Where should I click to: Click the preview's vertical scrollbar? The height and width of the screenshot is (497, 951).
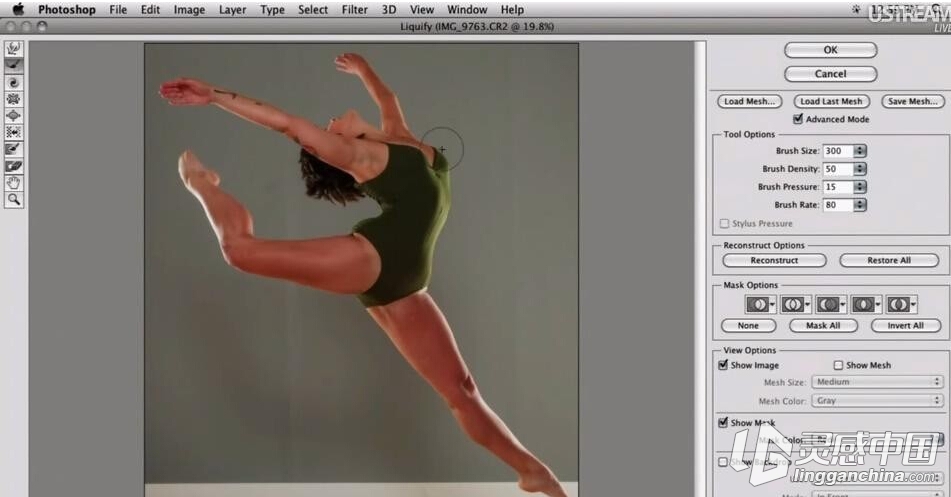(x=701, y=267)
